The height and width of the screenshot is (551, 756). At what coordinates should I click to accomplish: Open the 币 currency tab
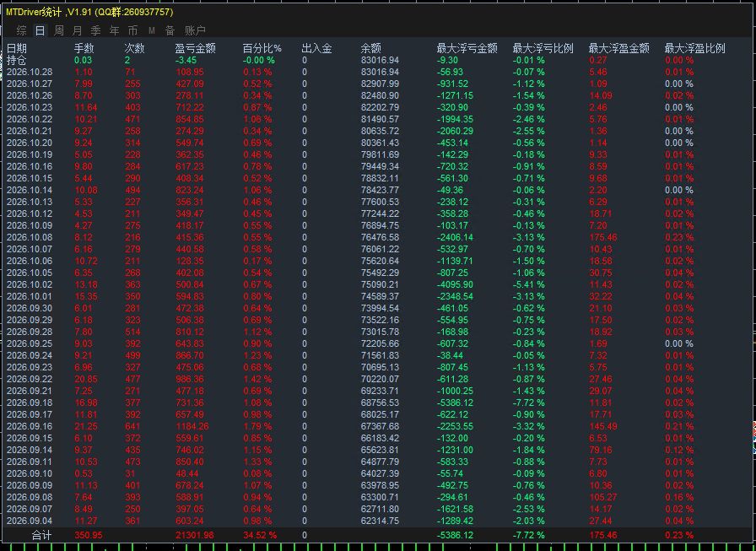click(x=133, y=31)
